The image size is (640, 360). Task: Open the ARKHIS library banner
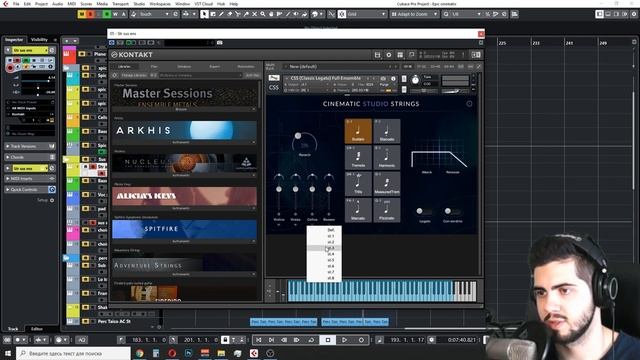(x=184, y=131)
